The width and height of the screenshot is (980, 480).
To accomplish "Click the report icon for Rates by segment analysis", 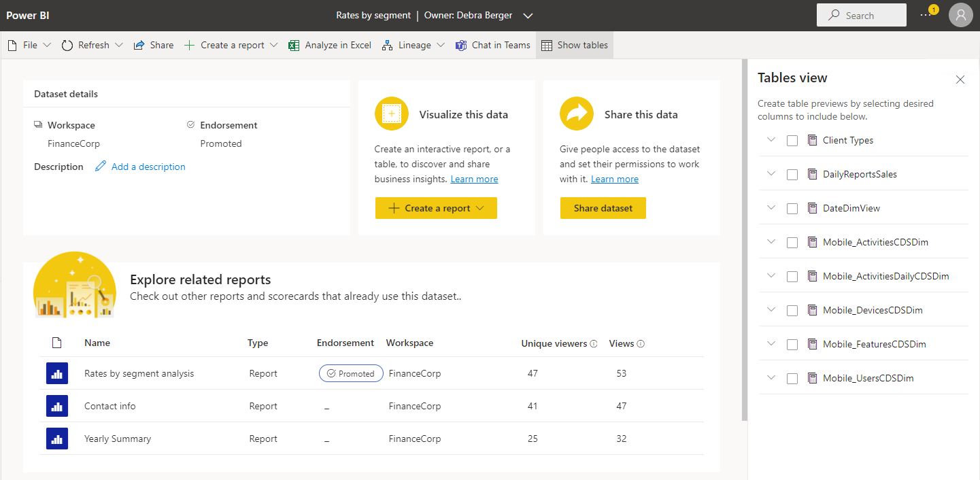I will click(x=57, y=373).
